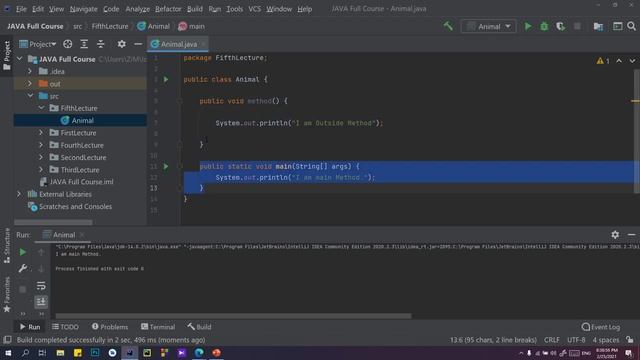Click Collapse All icon in Project panel

click(x=101, y=44)
